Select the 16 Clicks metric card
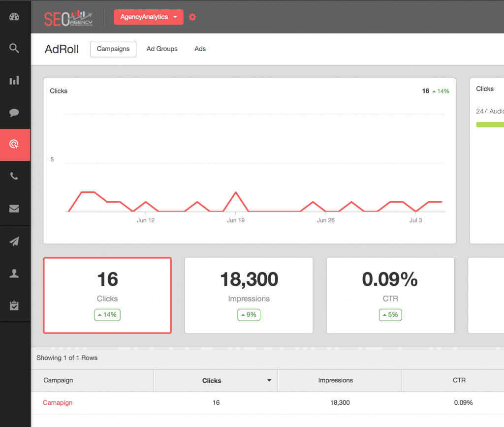Image resolution: width=504 pixels, height=427 pixels. pos(107,295)
